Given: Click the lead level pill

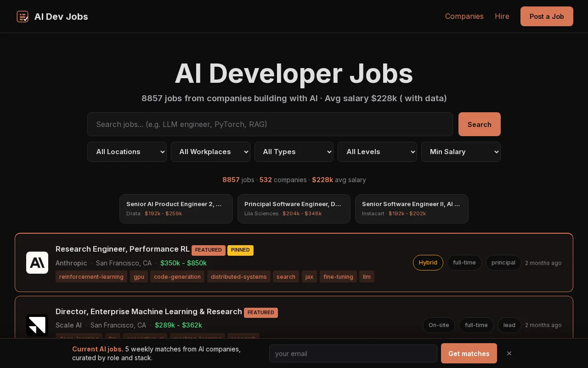Looking at the screenshot, I should point(509,325).
